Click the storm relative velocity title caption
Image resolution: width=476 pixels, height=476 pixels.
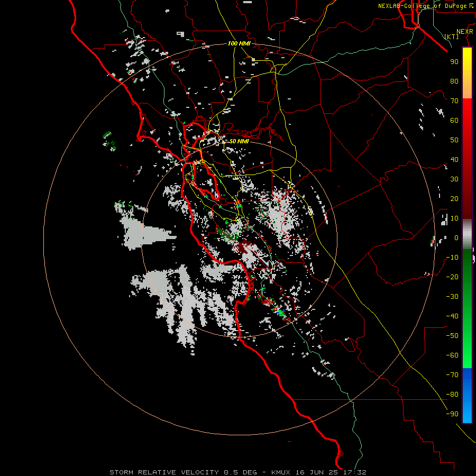(x=237, y=472)
